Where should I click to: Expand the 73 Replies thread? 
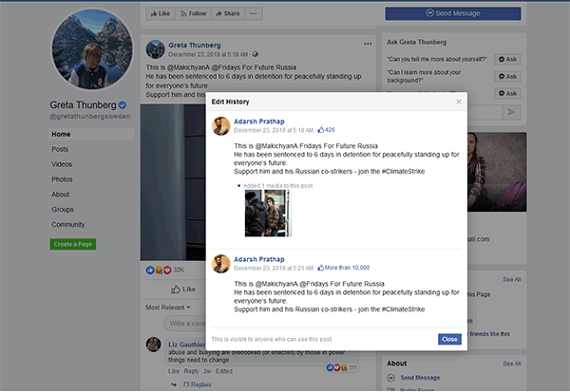tap(197, 384)
